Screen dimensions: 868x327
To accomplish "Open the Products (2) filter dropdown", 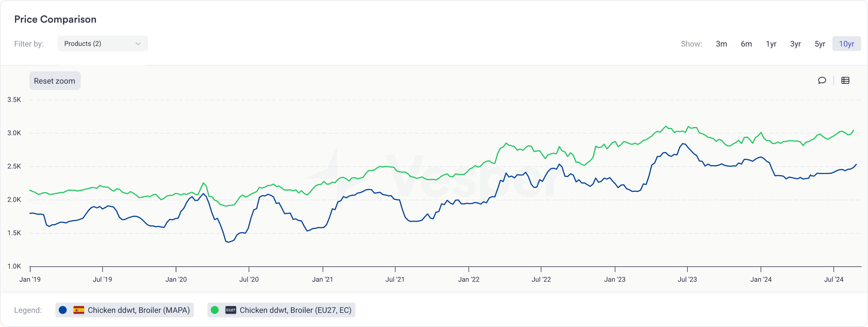I will [x=102, y=43].
